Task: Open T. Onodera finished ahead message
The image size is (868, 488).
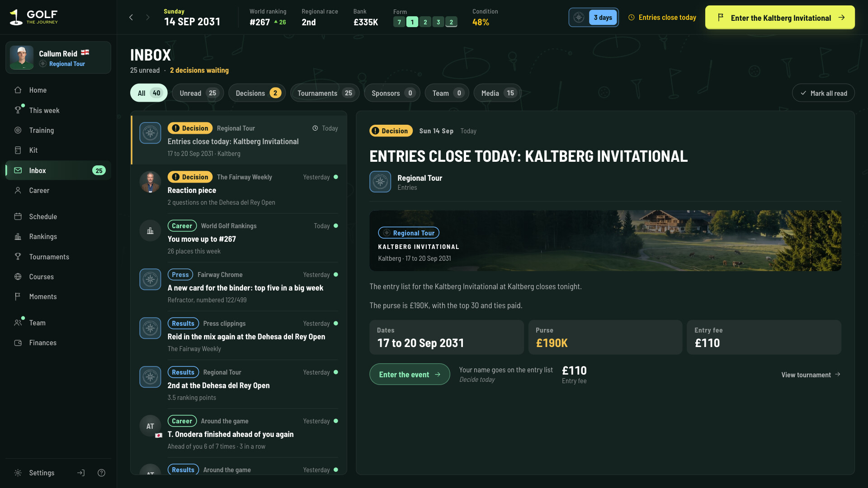Action: 239,433
